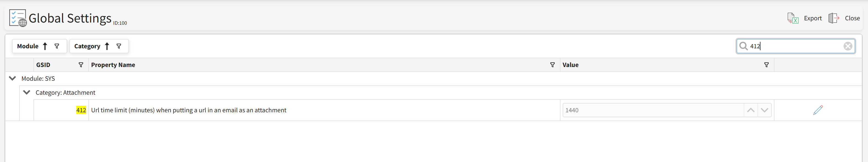Sort by the Property Name column header

(113, 65)
